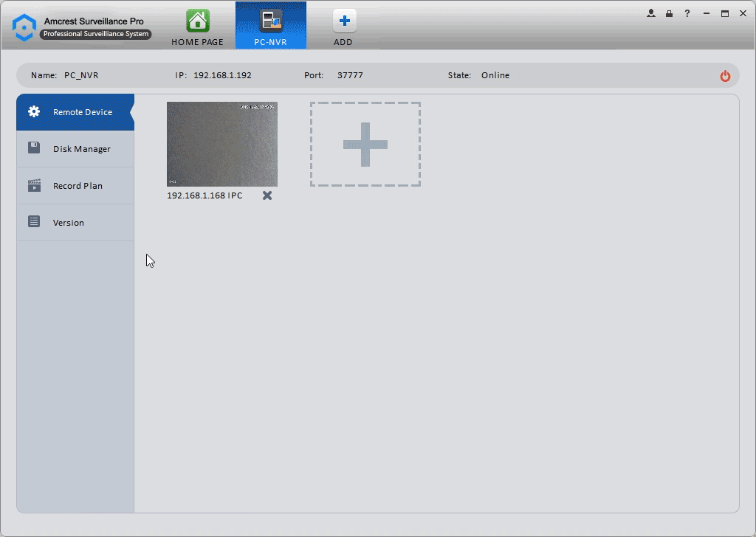The width and height of the screenshot is (756, 537).
Task: Click the 192.168.1.168 camera thumbnail
Action: 222,144
